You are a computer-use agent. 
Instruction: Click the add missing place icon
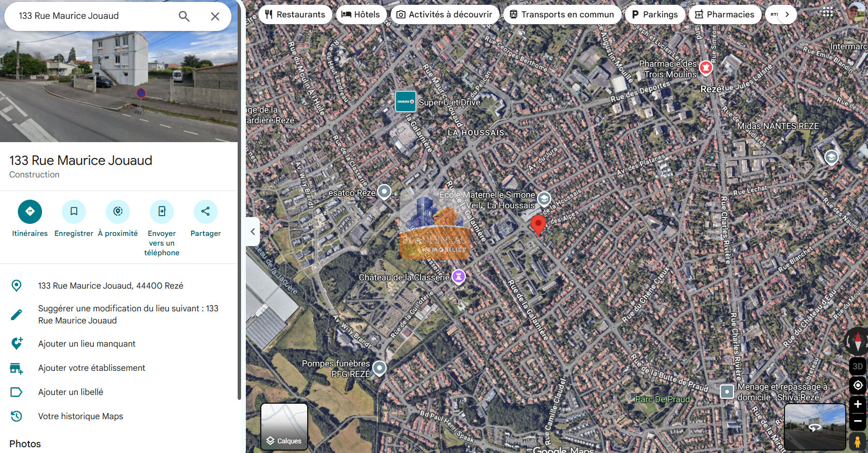16,344
